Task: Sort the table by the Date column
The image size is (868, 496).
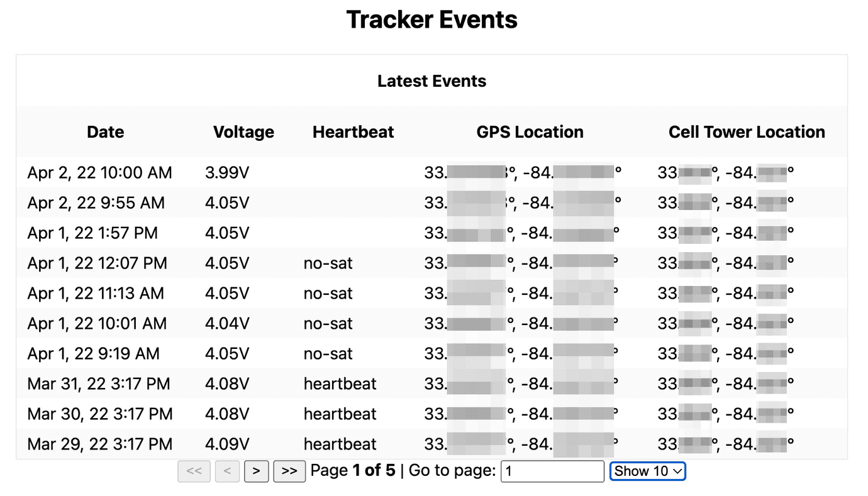Action: tap(104, 132)
